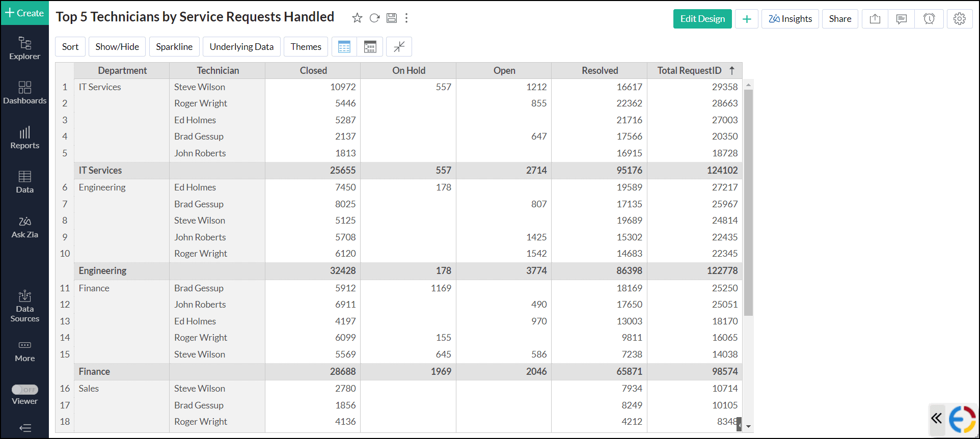The image size is (980, 439).
Task: Open the export icon in top bar
Action: point(875,19)
